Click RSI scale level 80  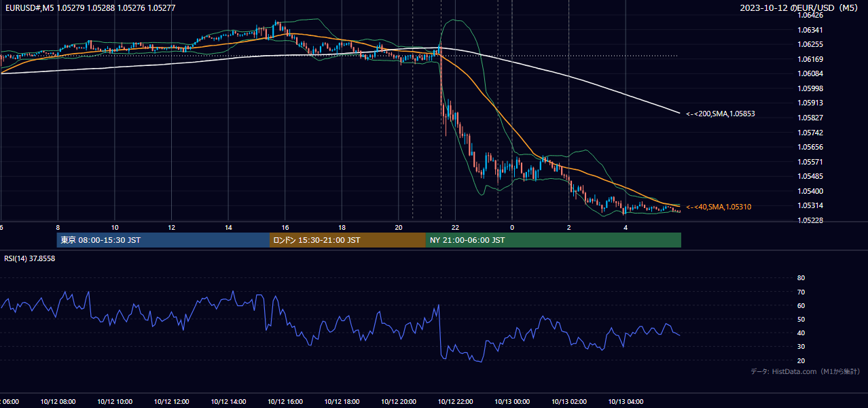tap(801, 278)
